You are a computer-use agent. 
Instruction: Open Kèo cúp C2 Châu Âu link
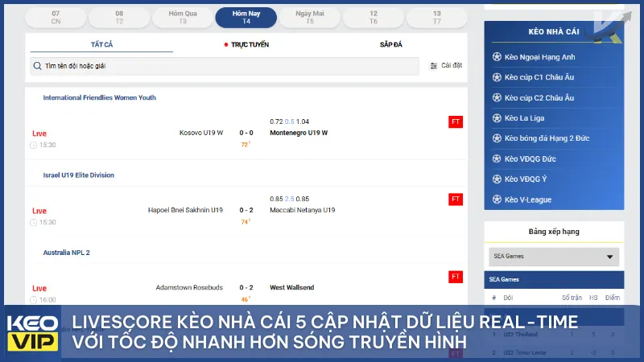point(539,97)
